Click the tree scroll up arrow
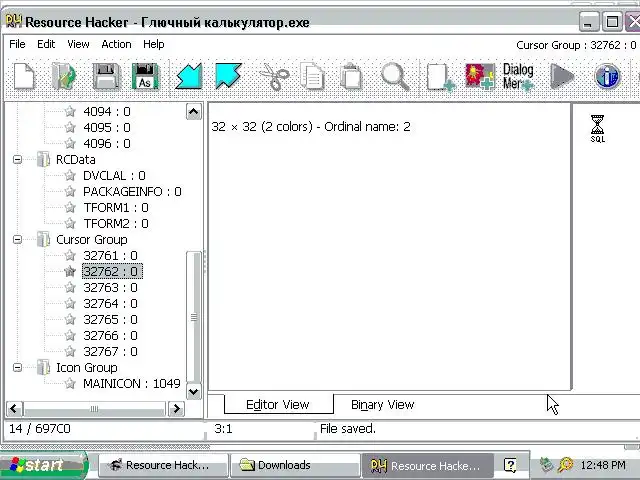Screen dimensions: 640x480 coord(193,111)
